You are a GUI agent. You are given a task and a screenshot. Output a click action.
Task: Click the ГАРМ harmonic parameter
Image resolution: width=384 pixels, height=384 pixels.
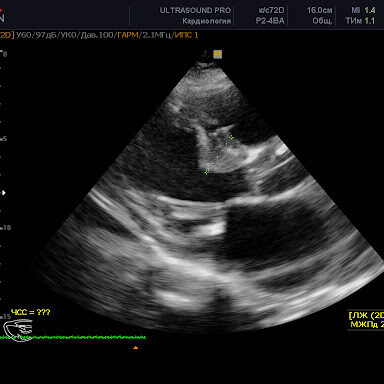128,35
